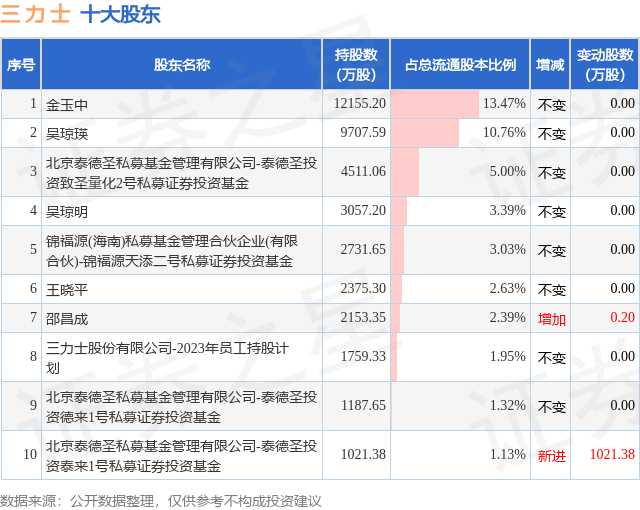
Task: Click the 变动股数(万股) column header
Action: 605,64
